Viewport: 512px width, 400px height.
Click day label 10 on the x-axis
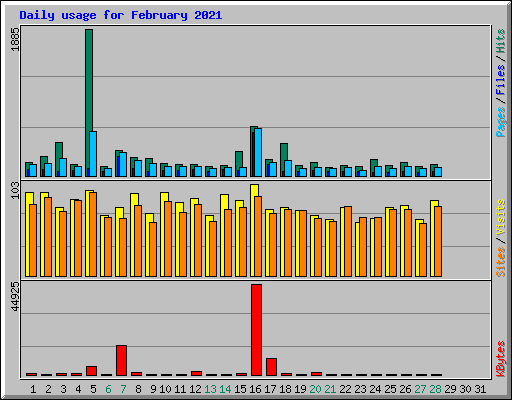click(x=165, y=389)
